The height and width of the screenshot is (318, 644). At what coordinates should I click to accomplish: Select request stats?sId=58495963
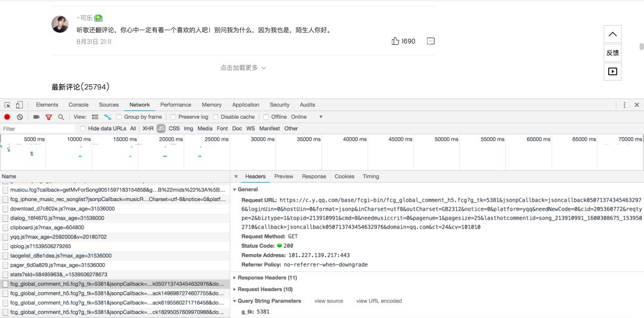pos(115,274)
